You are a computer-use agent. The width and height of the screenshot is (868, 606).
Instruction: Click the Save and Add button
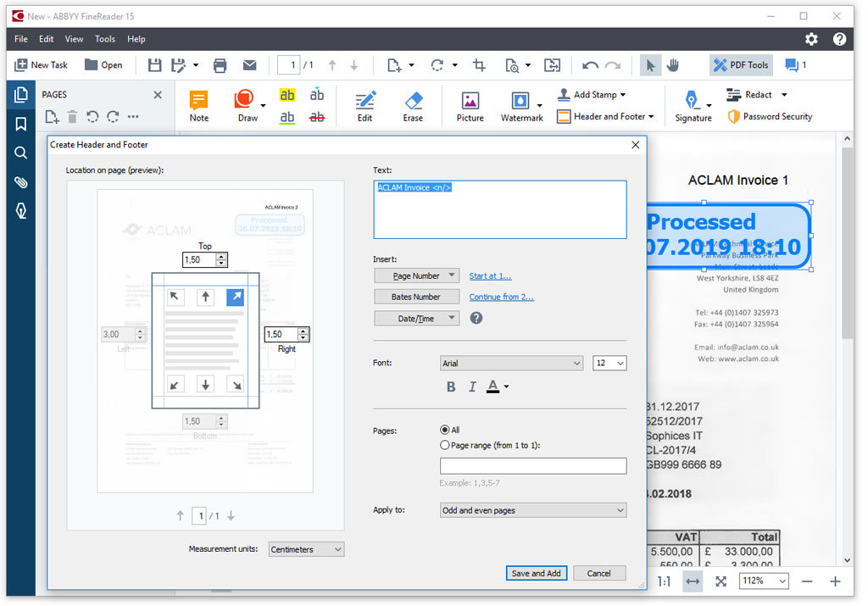click(x=536, y=573)
